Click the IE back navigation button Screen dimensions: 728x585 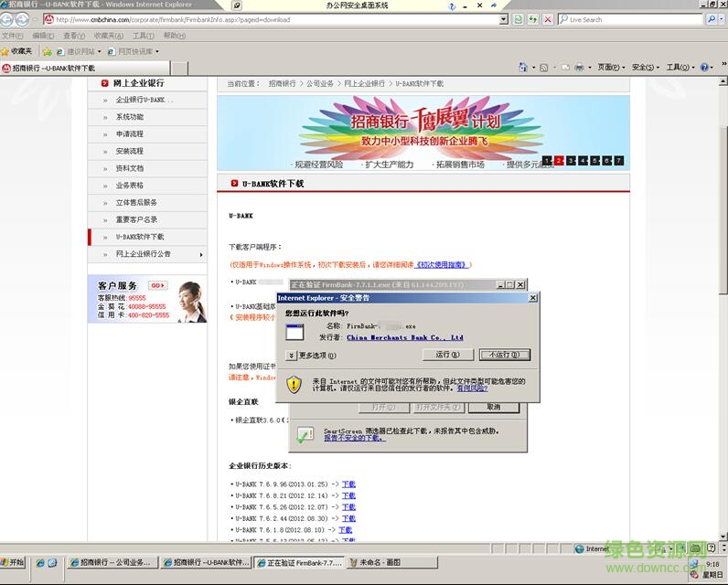[x=6, y=19]
